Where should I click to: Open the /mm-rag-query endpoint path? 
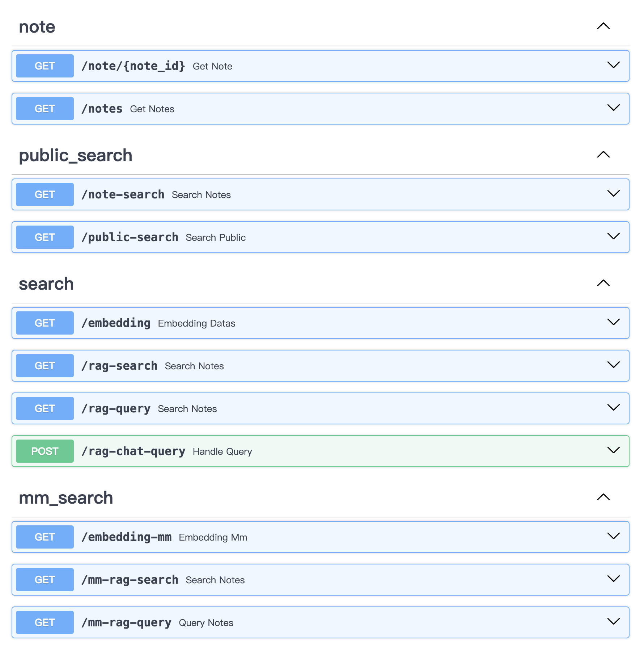tap(126, 622)
